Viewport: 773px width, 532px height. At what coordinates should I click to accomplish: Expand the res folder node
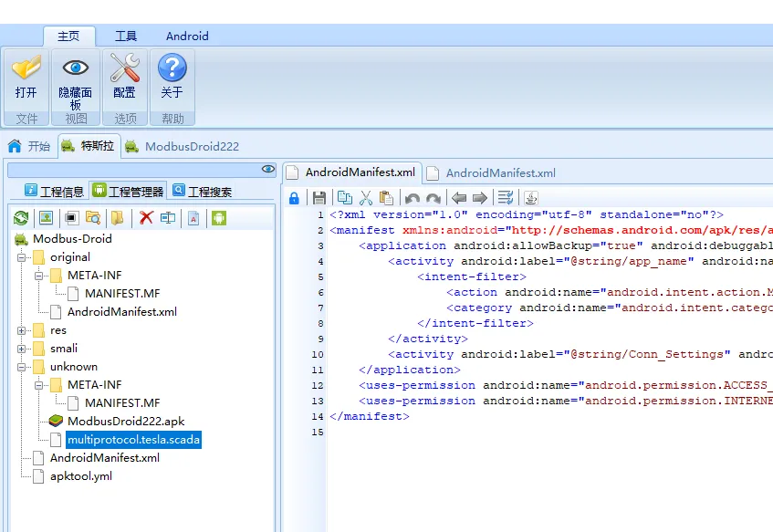[21, 331]
